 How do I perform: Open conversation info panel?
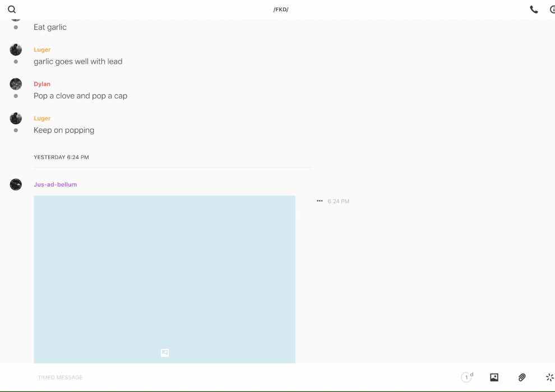tap(552, 10)
